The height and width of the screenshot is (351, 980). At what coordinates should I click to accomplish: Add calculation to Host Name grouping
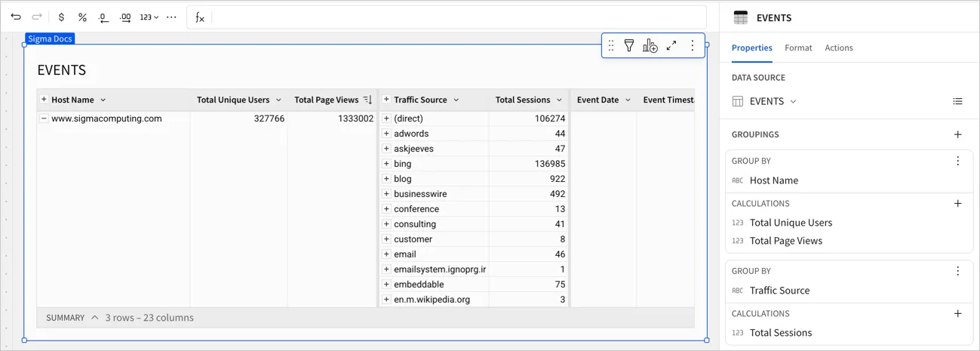point(957,203)
